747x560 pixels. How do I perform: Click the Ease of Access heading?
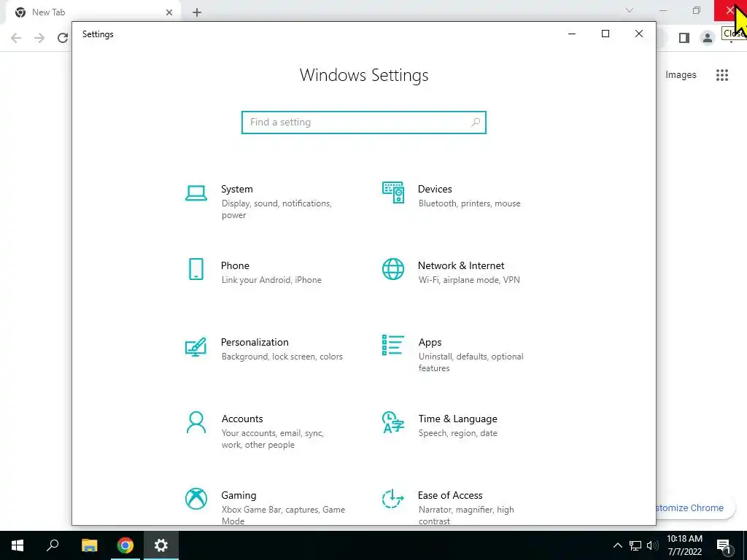pyautogui.click(x=450, y=495)
